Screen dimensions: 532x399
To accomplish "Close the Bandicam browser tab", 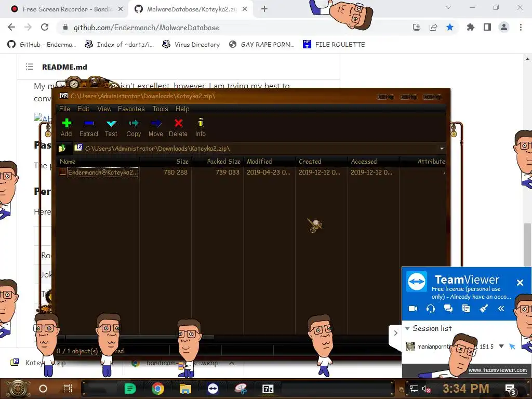I will [121, 9].
